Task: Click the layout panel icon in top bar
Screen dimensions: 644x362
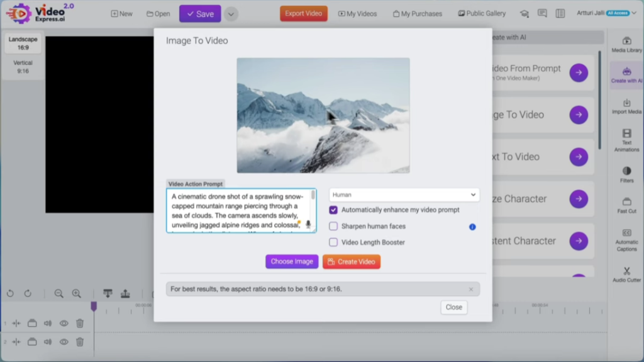Action: (x=560, y=14)
